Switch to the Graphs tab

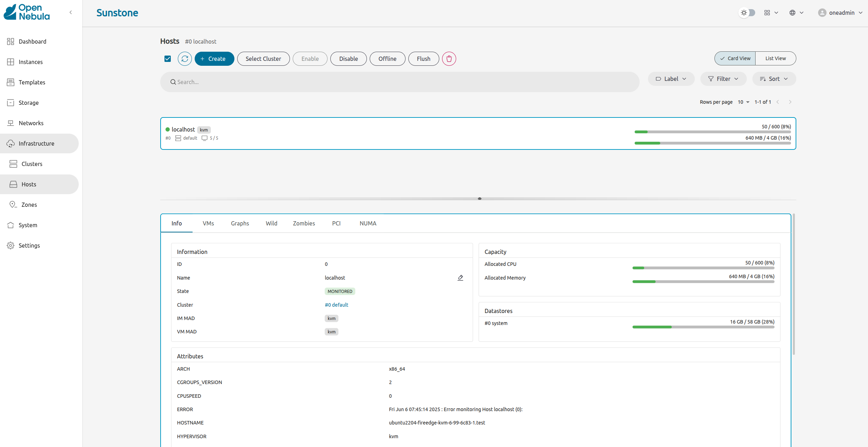pyautogui.click(x=240, y=223)
